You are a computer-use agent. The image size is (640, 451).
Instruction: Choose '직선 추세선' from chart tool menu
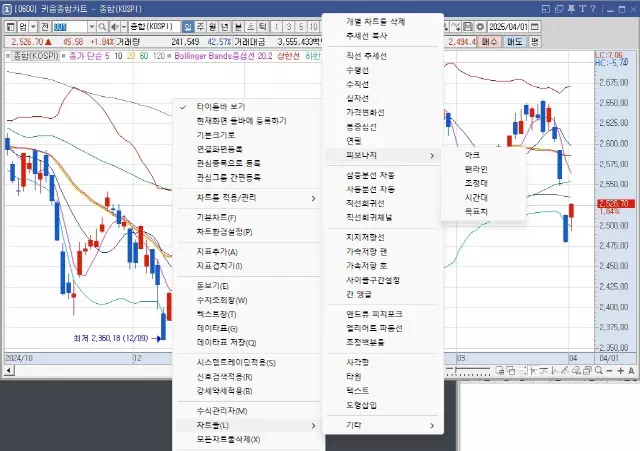382,56
